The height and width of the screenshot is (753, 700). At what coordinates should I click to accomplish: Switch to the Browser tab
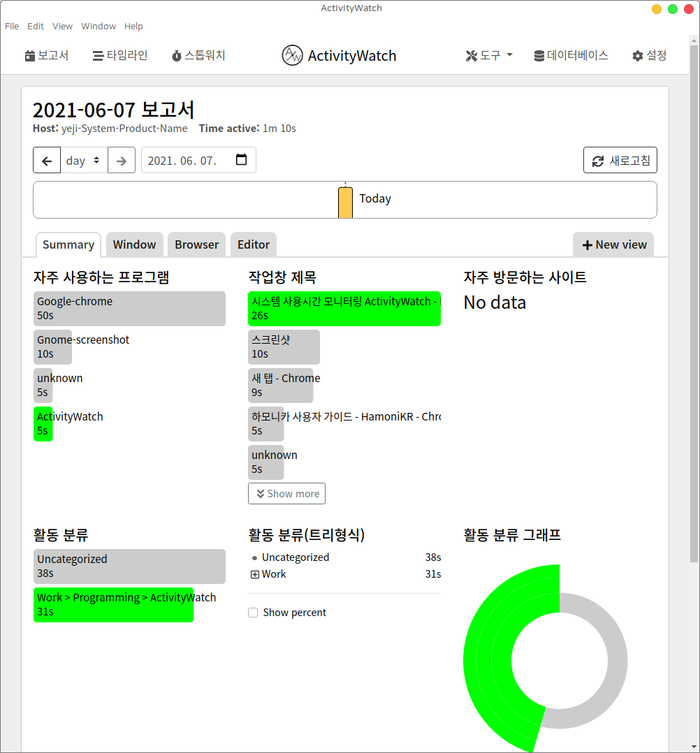click(x=196, y=245)
